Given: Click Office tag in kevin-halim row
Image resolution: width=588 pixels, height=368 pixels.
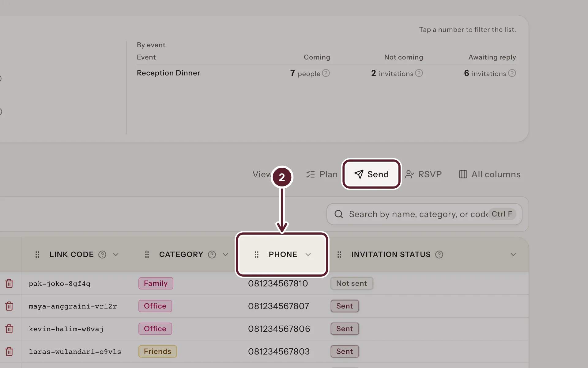Looking at the screenshot, I should coord(155,329).
